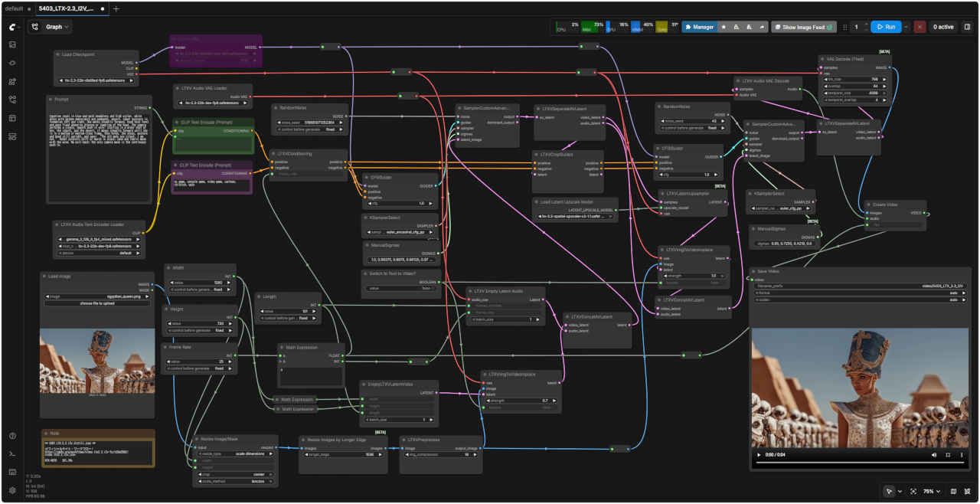This screenshot has width=980, height=504.
Task: Select the pointer mode tool in canvas toolbar
Action: coord(889,491)
